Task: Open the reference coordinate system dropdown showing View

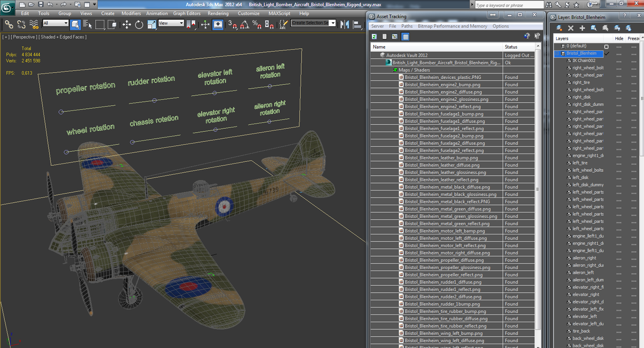Action: 171,23
